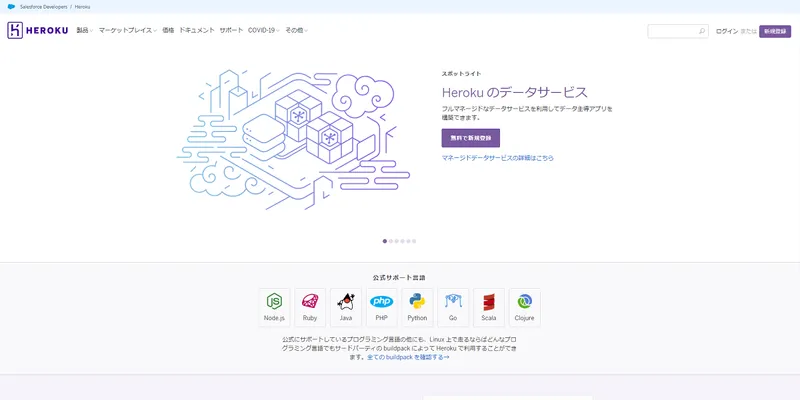Click the Salesforce cloud icon in the top bar
The width and height of the screenshot is (800, 400).
pyautogui.click(x=11, y=7)
